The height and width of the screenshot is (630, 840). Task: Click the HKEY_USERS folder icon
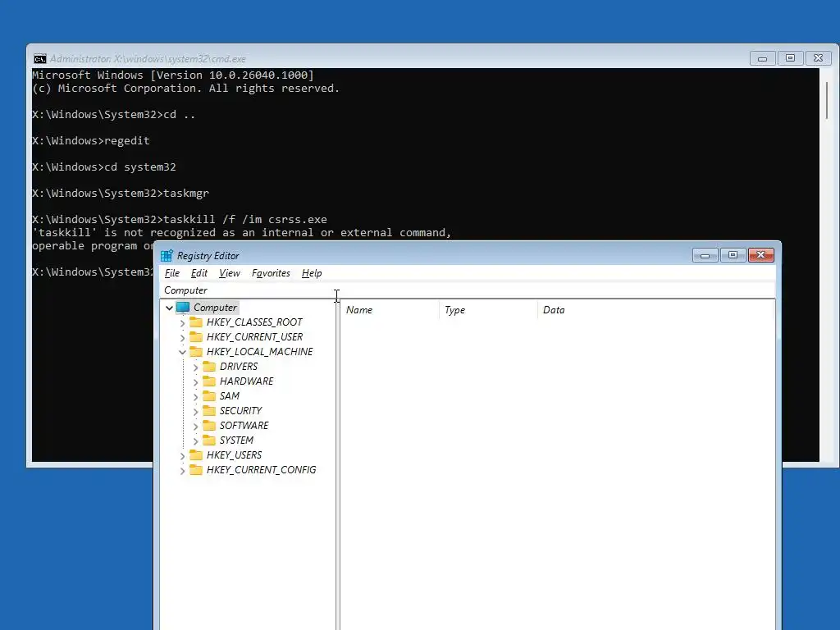pyautogui.click(x=196, y=454)
